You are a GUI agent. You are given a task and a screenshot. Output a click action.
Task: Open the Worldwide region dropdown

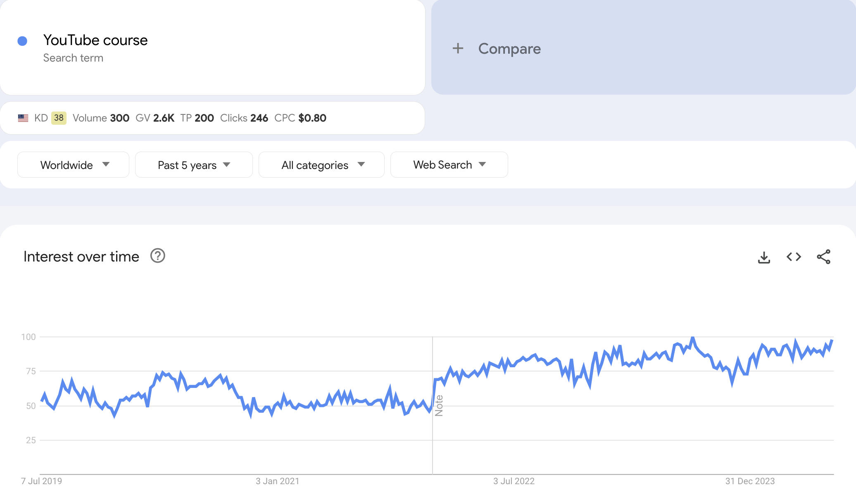click(73, 165)
